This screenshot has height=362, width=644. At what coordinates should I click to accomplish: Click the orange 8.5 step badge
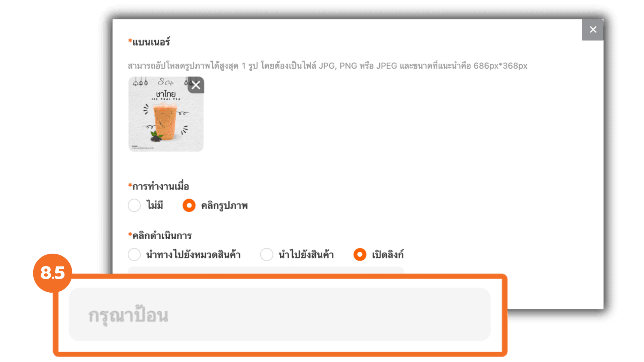point(53,273)
